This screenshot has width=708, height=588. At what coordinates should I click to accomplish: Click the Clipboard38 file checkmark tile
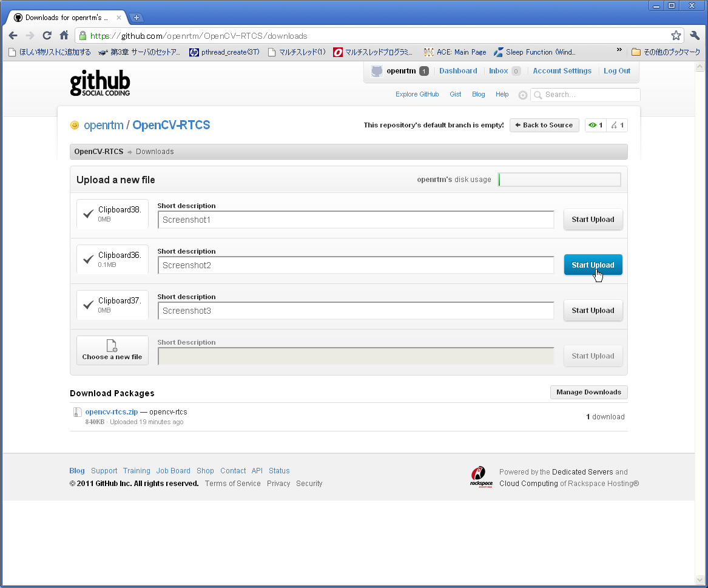pos(112,214)
